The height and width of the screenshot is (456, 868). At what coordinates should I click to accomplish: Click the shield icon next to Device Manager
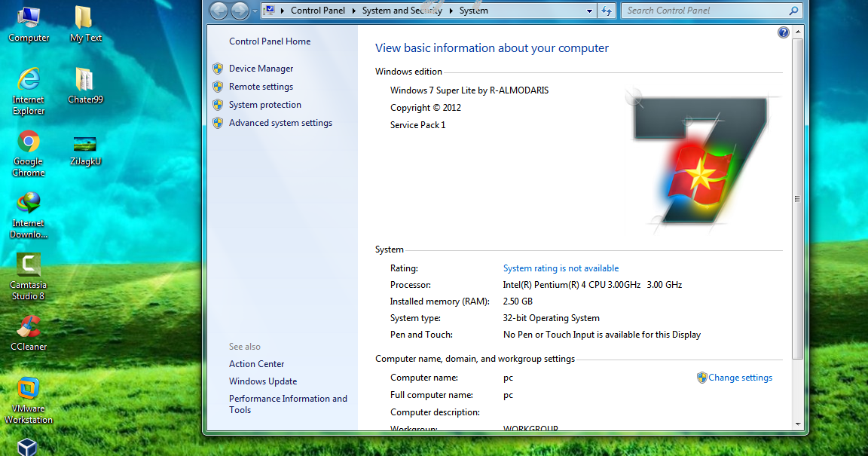click(x=218, y=69)
